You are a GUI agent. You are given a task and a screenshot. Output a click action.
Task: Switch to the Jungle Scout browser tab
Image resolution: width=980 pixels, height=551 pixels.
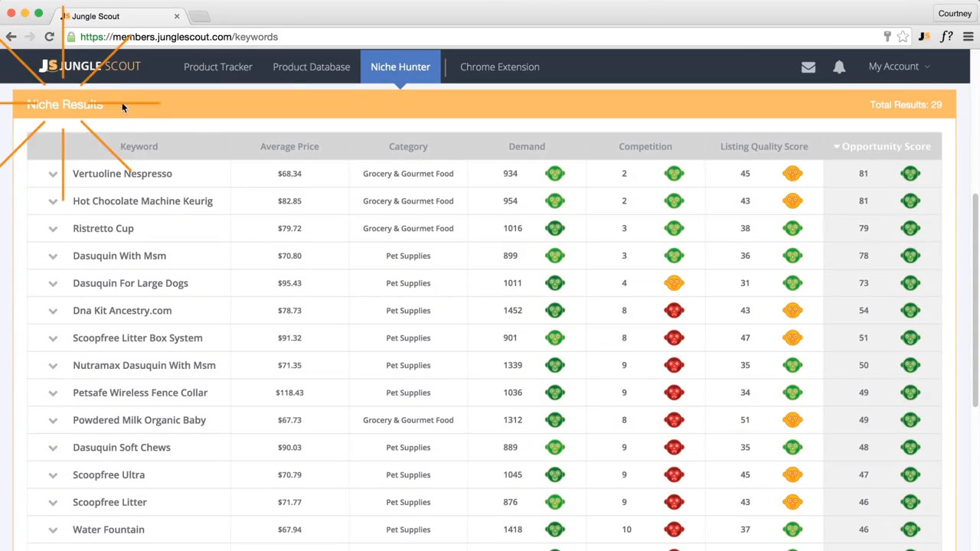(120, 16)
